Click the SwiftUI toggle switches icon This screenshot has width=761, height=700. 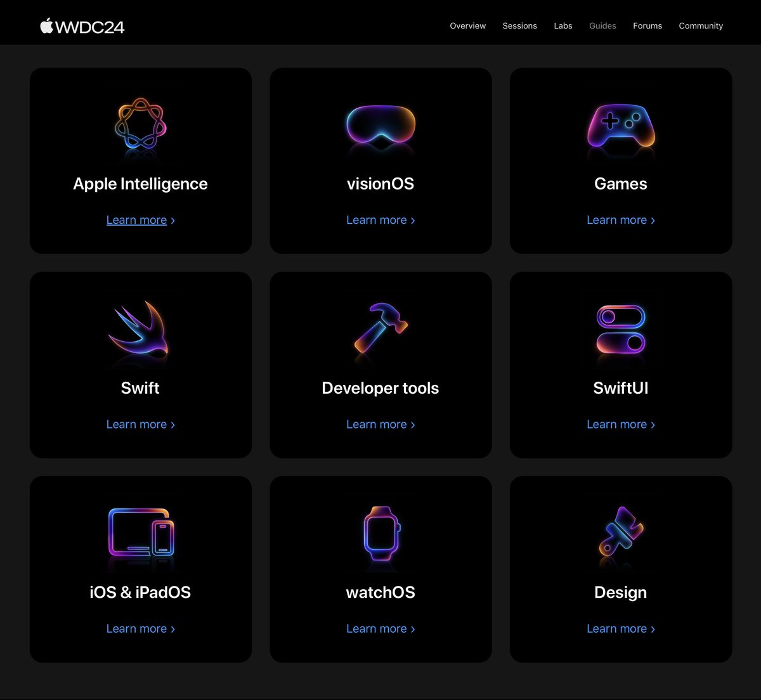pyautogui.click(x=621, y=330)
